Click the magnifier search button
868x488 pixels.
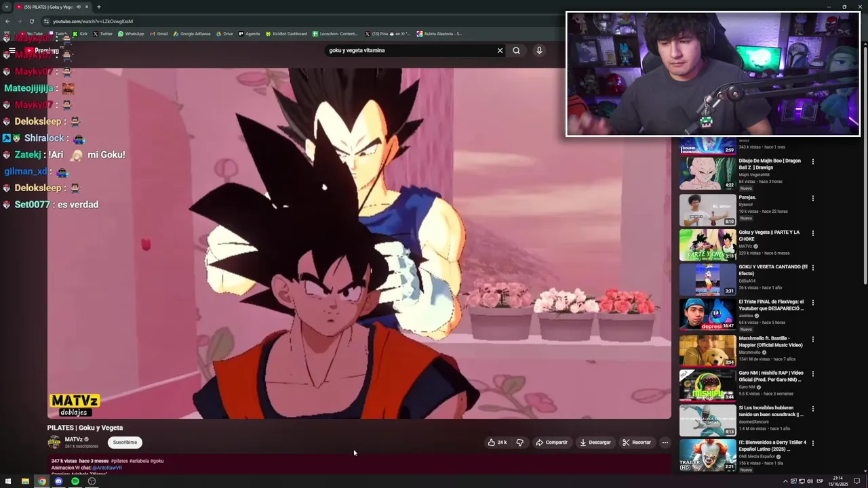[516, 50]
